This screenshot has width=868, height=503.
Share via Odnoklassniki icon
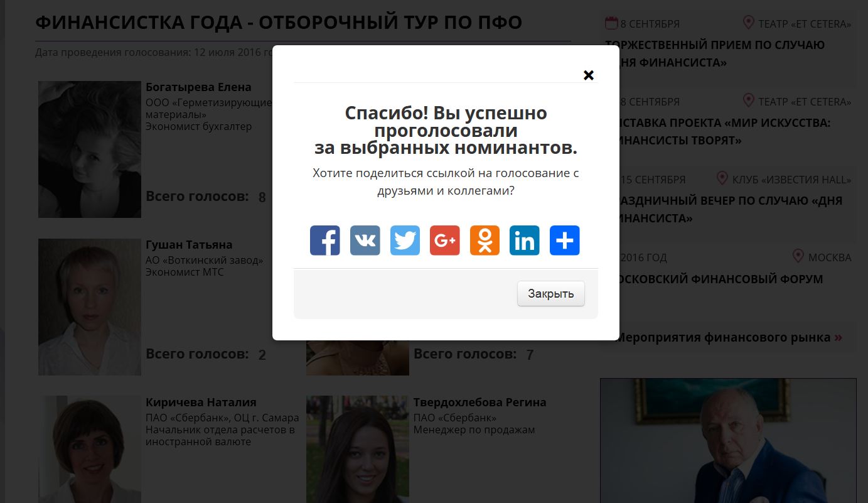click(485, 241)
